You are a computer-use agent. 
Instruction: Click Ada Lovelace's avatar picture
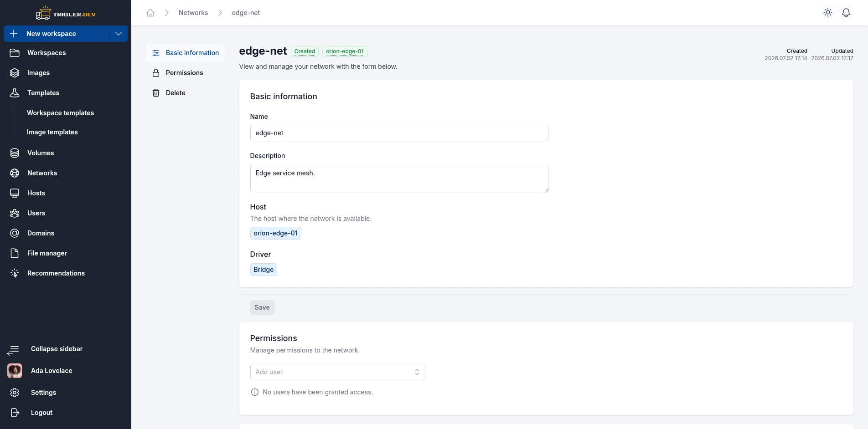pos(15,371)
